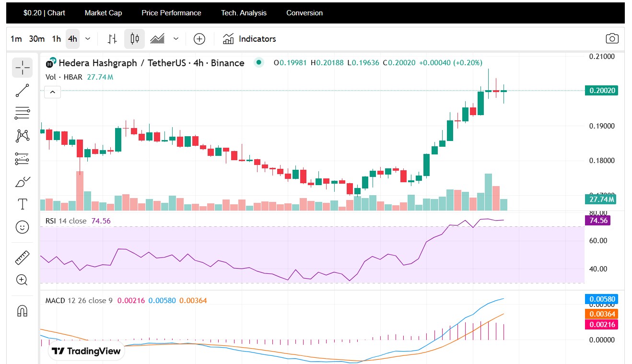This screenshot has height=364, width=632.
Task: Click the 0.00000 MACD scale value
Action: click(601, 340)
